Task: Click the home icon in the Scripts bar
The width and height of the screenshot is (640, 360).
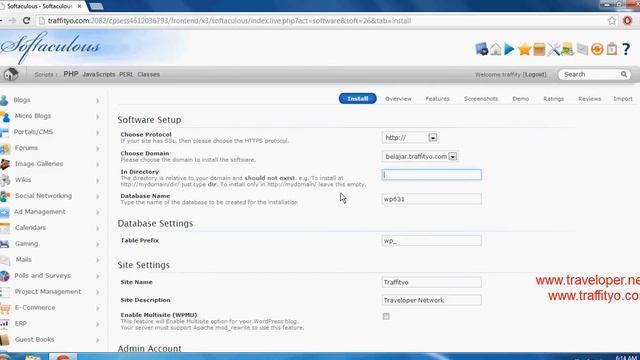Action: (x=11, y=74)
